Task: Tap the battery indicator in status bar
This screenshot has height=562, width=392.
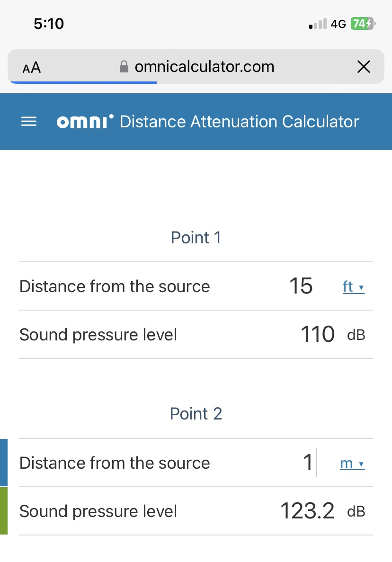Action: pyautogui.click(x=363, y=24)
